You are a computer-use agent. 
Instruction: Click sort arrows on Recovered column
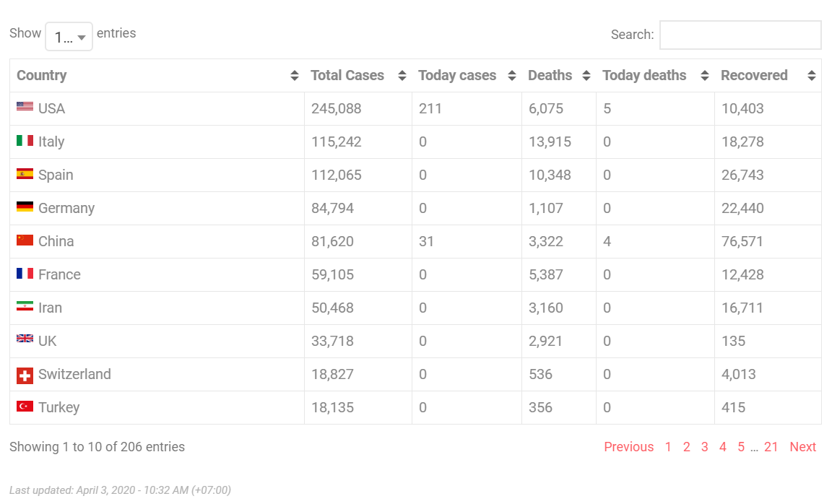[x=812, y=76]
